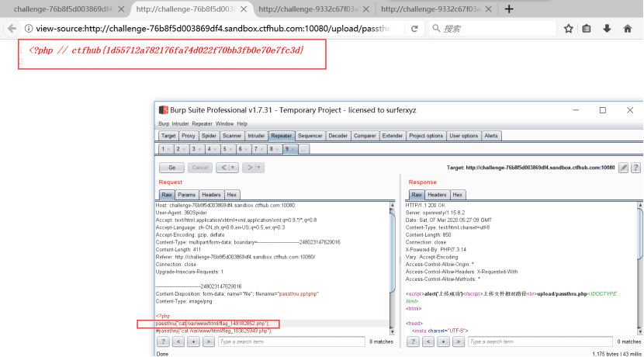Open the Repeater help question mark icon

635,168
